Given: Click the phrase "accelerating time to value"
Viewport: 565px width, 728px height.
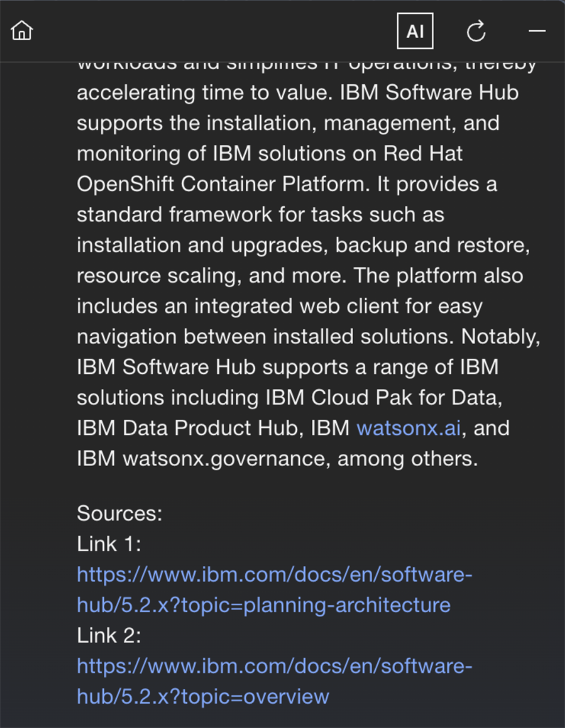Looking at the screenshot, I should pos(203,93).
